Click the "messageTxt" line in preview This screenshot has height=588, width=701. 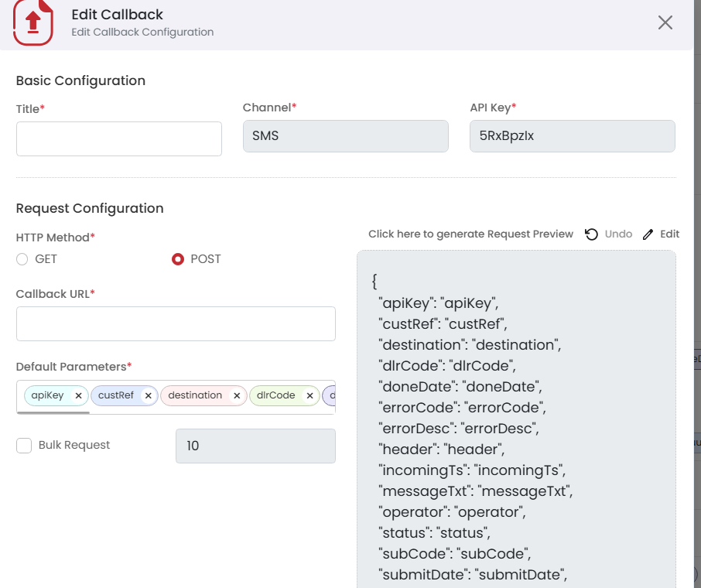point(476,491)
